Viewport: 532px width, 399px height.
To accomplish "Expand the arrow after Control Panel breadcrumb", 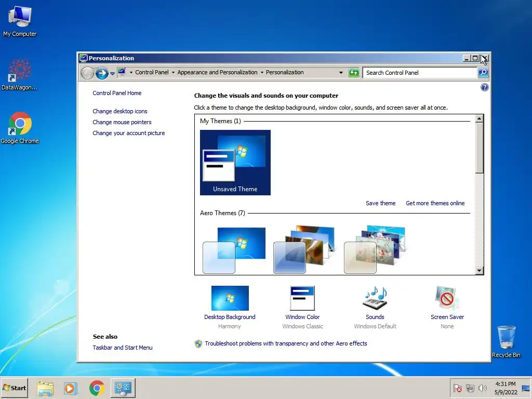I will pos(173,72).
